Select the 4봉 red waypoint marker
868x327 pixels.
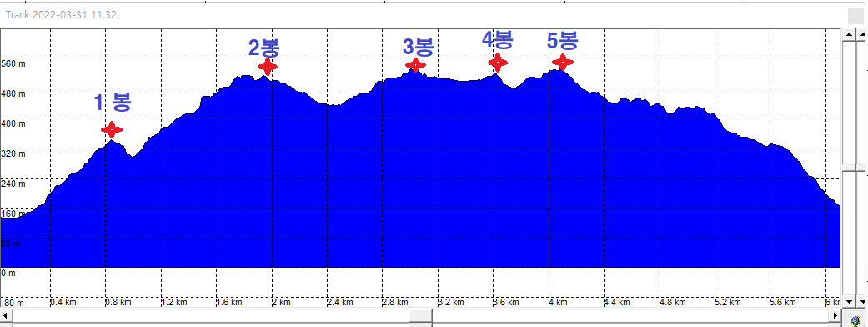[498, 63]
